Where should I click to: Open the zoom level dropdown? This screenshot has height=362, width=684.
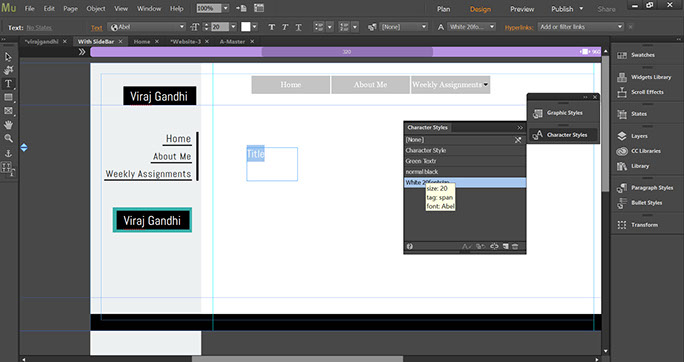[x=226, y=8]
